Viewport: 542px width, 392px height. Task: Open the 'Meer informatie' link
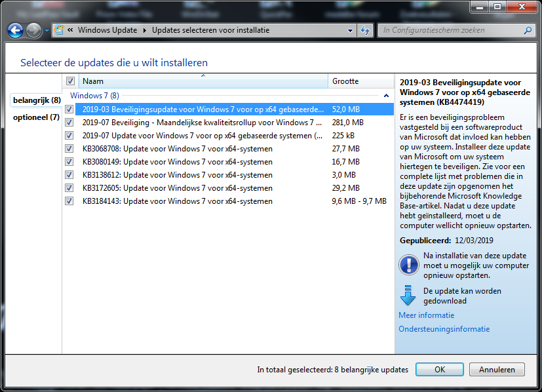(427, 315)
